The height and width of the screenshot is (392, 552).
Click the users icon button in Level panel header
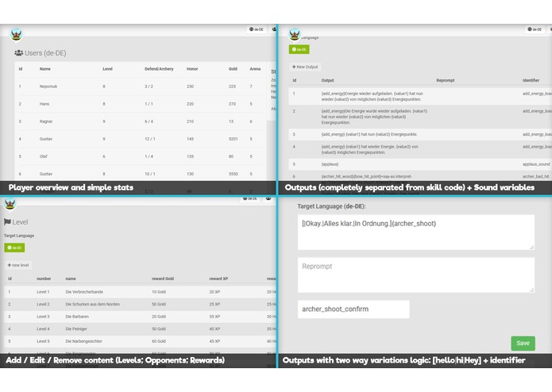tap(268, 198)
